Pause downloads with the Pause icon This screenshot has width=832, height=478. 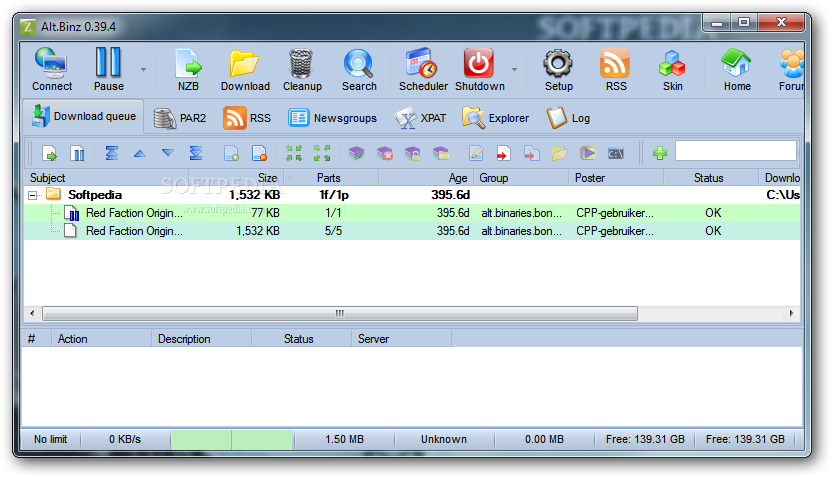[x=109, y=69]
